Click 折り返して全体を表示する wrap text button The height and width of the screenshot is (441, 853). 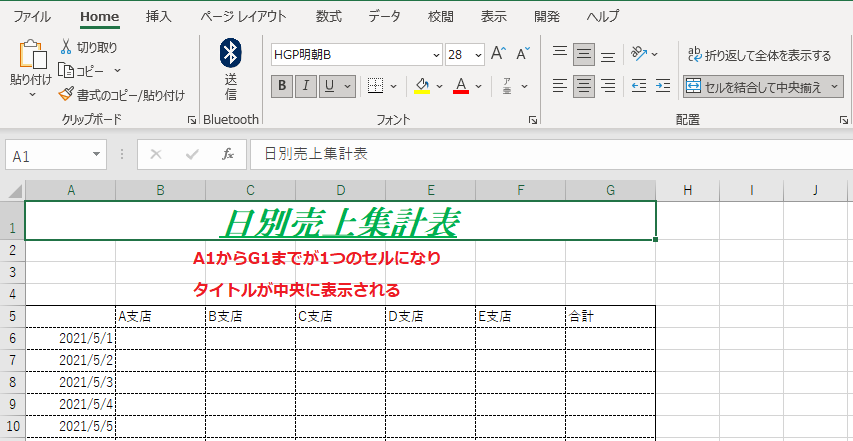click(760, 55)
